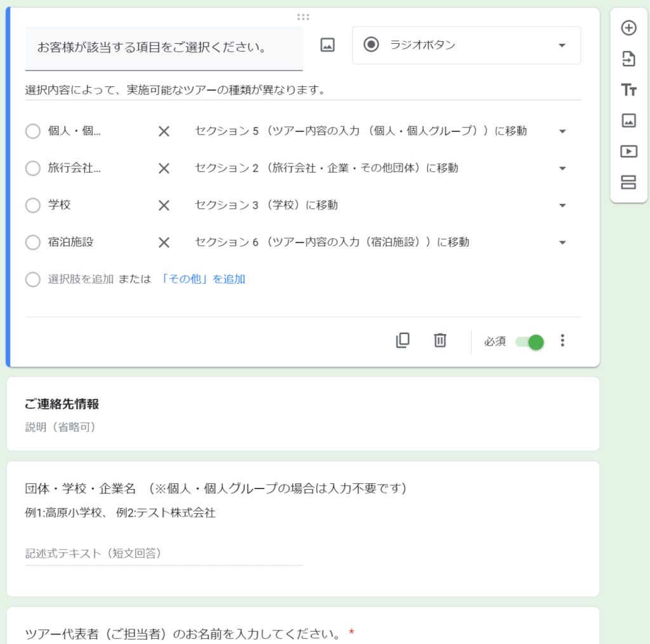Viewport: 650px width, 644px height.
Task: Click the add question plus icon
Action: coord(628,28)
